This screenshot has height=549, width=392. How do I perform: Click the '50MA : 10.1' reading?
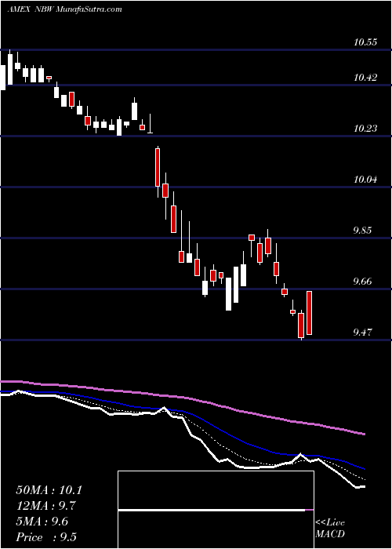[49, 490]
